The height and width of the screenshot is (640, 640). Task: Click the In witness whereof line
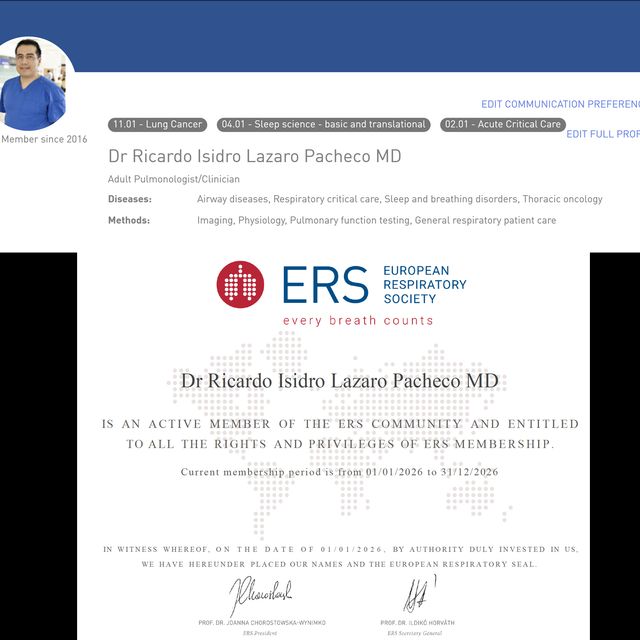click(x=341, y=549)
